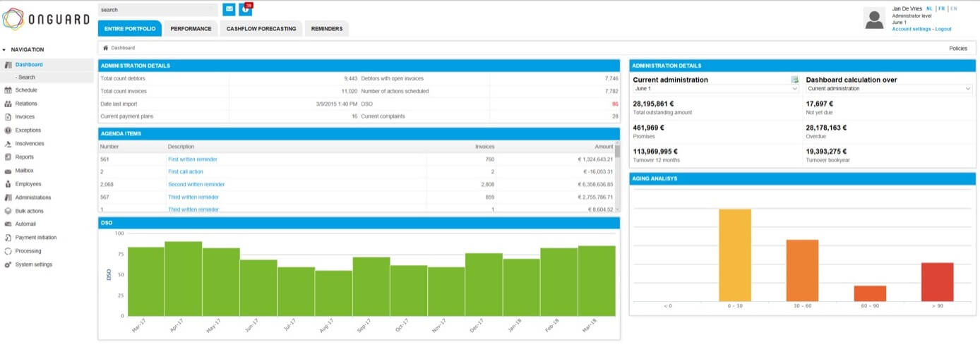Click the Schedule calendar icon in the sidebar

pos(8,90)
